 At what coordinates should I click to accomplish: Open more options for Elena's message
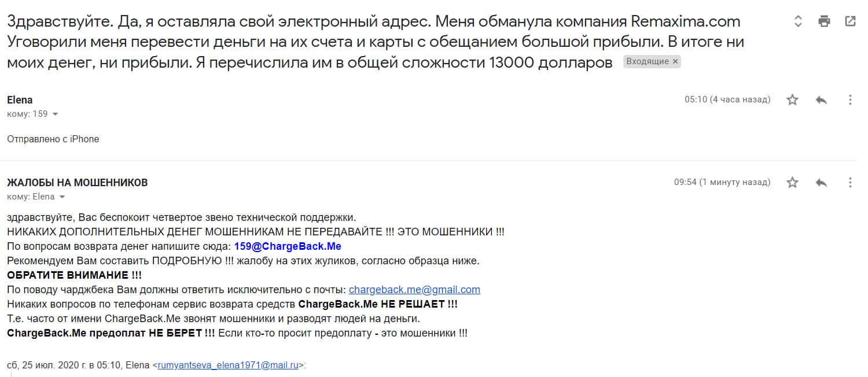pyautogui.click(x=850, y=100)
